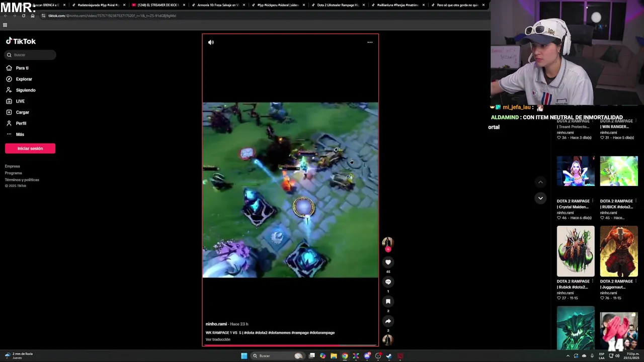Screen dimensions: 644x362
Task: Click the taskbar Buscar search box
Action: click(278, 356)
